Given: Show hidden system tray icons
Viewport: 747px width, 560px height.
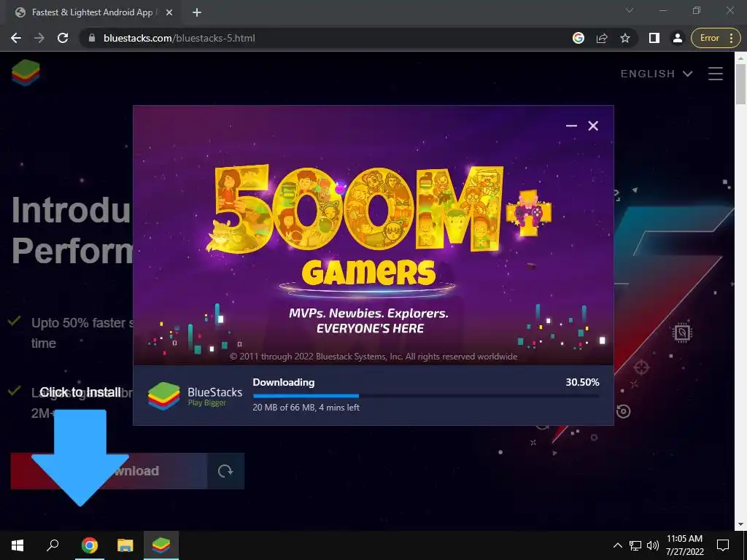Looking at the screenshot, I should (x=617, y=545).
